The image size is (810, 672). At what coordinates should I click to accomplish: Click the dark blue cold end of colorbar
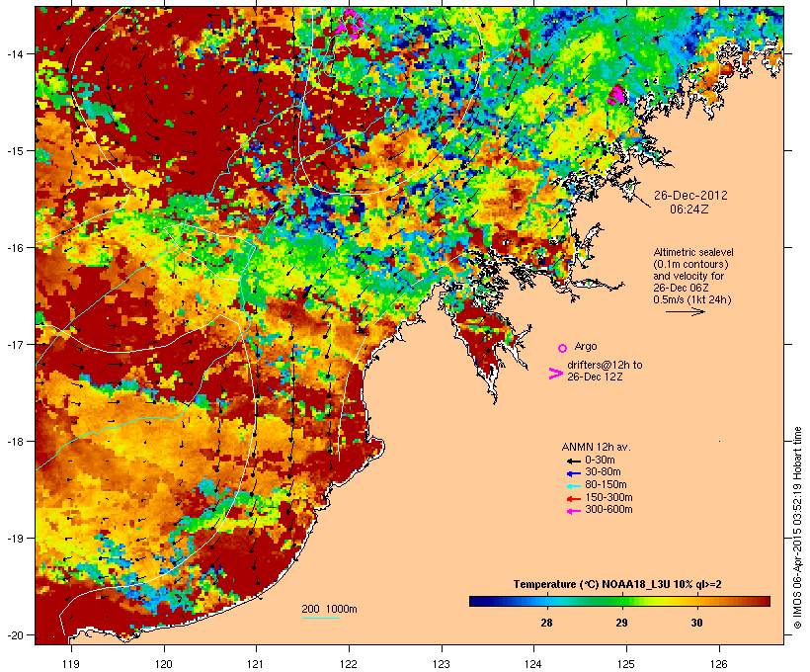478,601
